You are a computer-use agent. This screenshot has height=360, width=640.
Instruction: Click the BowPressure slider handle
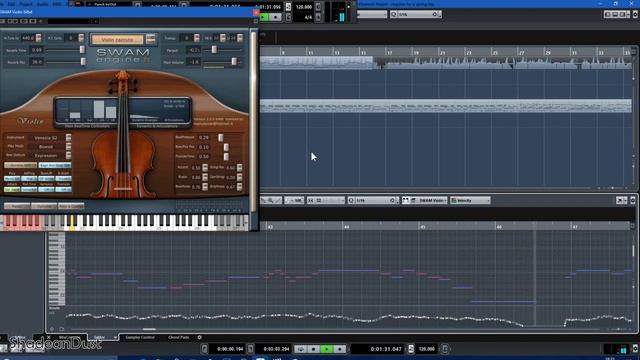[220, 138]
